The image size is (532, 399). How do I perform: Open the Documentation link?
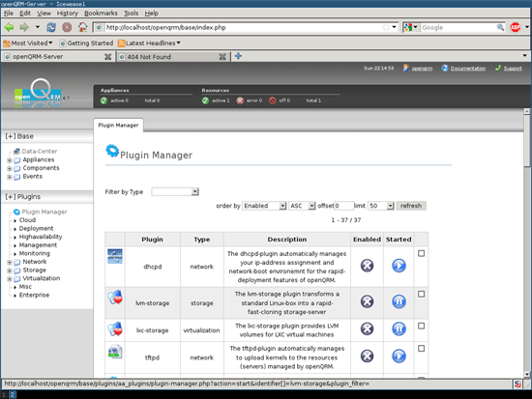pyautogui.click(x=467, y=69)
